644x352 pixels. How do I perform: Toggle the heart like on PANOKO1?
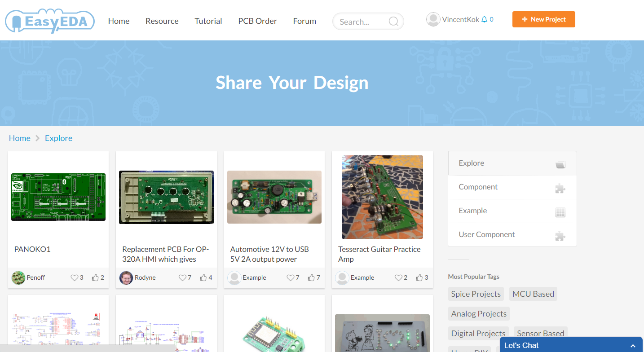pos(74,277)
